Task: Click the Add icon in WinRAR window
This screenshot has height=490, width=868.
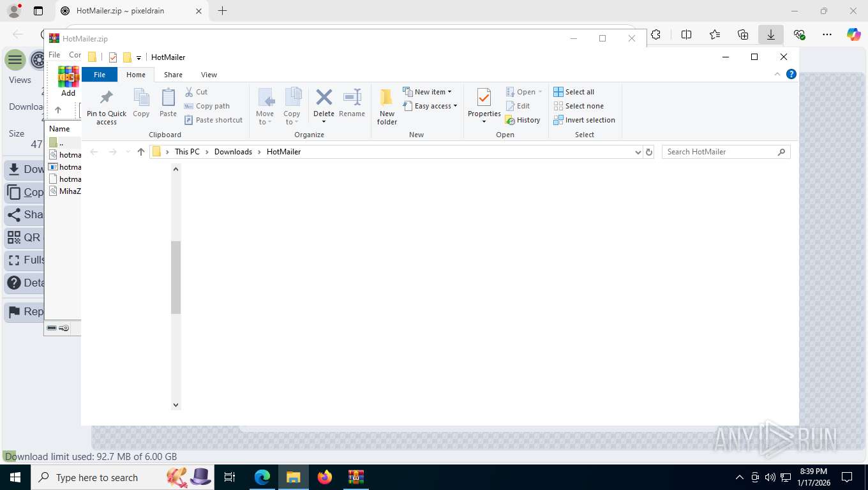Action: pos(68,81)
